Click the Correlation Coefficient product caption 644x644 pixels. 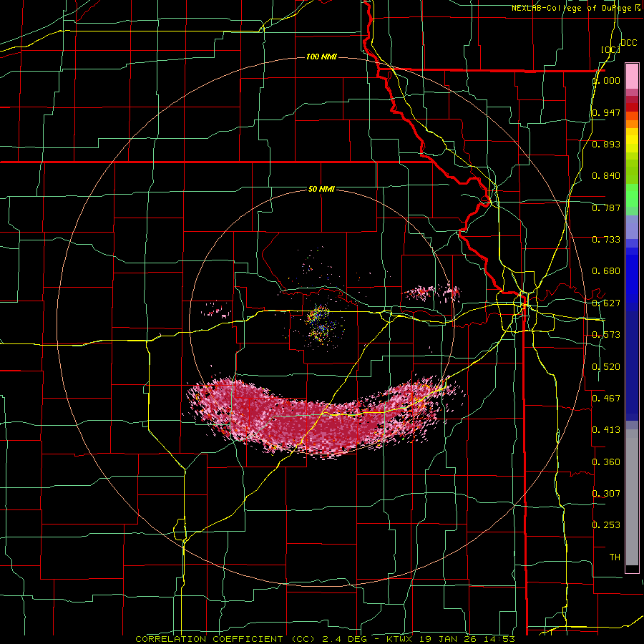click(324, 639)
